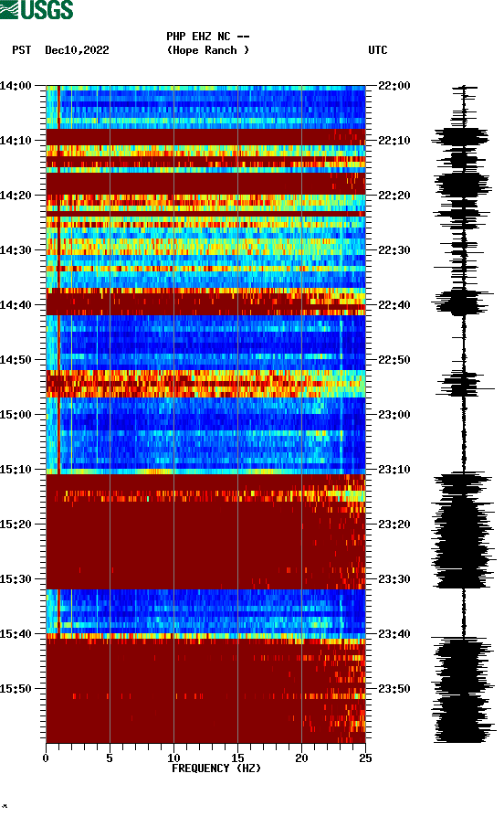Click the PST timezone label
504x816 pixels.
tap(21, 50)
